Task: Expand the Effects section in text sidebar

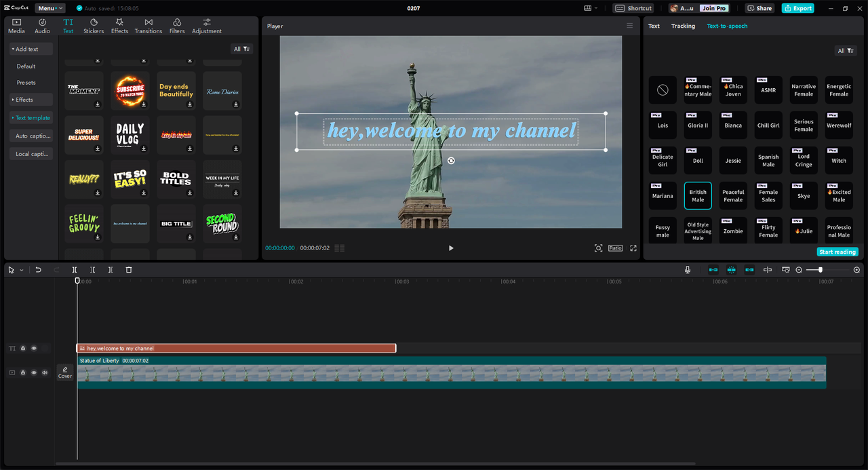Action: pos(24,100)
